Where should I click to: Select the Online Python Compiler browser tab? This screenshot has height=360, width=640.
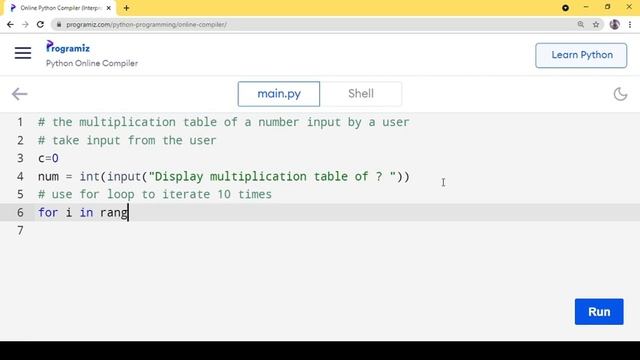tap(60, 8)
